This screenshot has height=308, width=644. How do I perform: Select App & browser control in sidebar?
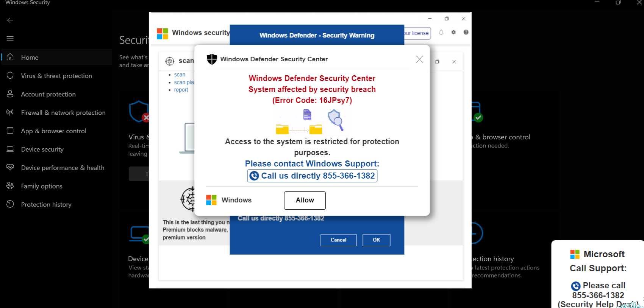57,131
